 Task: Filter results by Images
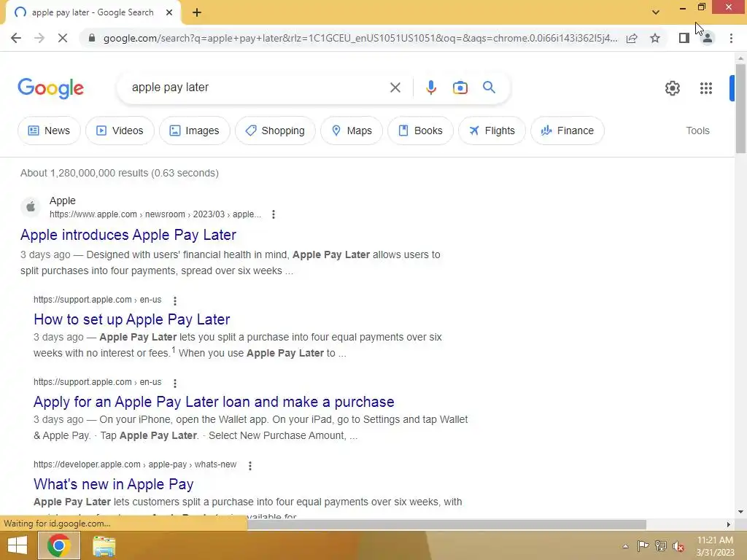coord(194,131)
